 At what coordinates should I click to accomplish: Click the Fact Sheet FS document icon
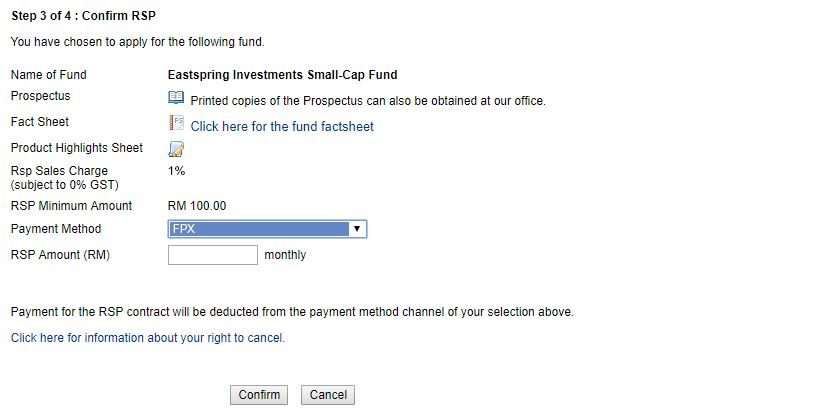click(x=176, y=123)
